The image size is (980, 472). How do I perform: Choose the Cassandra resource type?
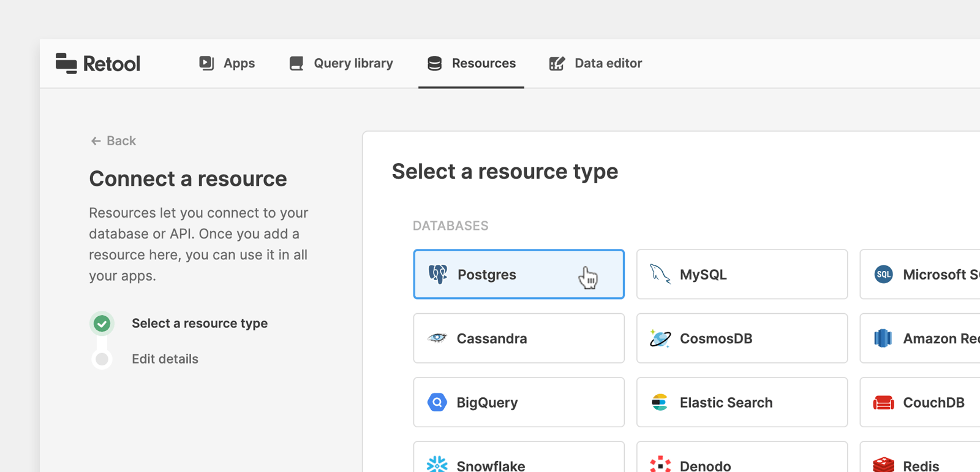click(x=519, y=338)
